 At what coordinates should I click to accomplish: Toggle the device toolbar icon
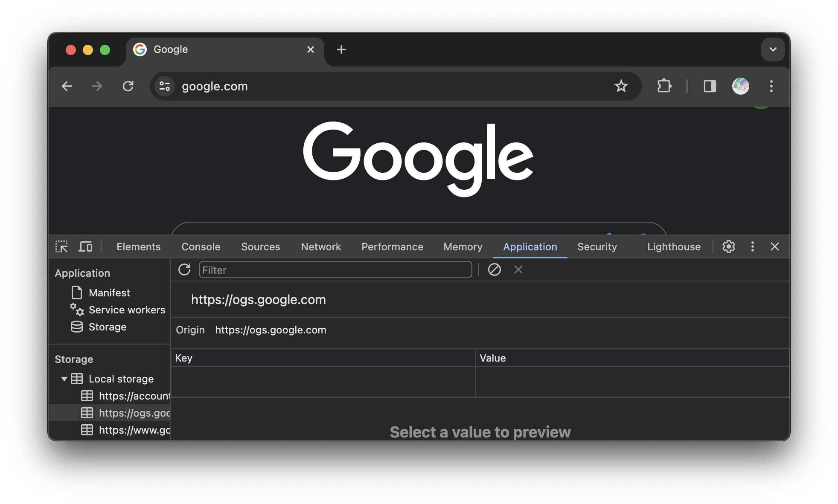click(85, 246)
